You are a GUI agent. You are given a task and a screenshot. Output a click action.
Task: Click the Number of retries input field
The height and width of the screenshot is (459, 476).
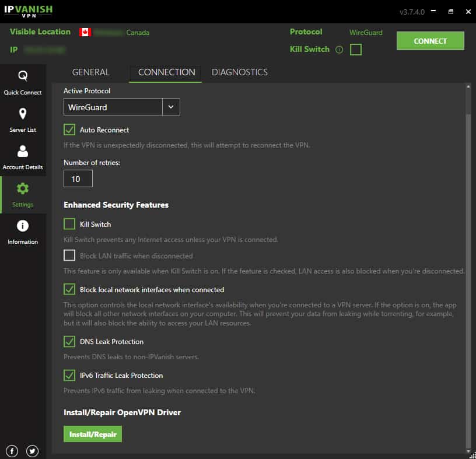click(78, 179)
